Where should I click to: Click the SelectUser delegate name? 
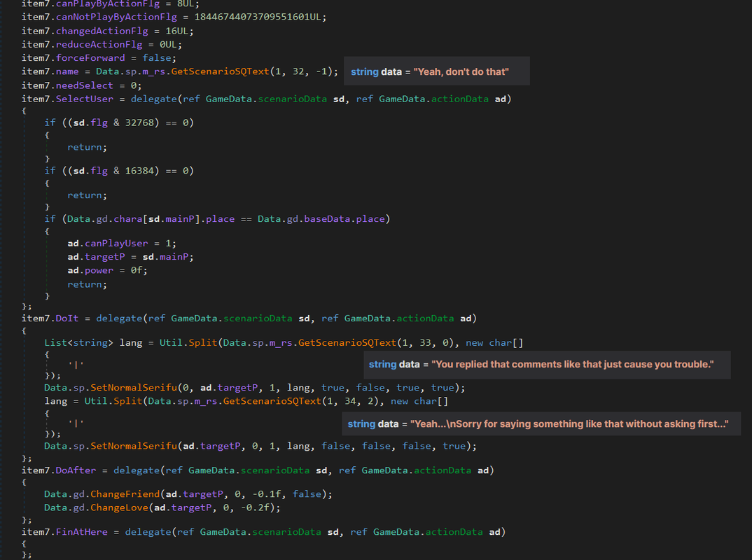pos(85,99)
